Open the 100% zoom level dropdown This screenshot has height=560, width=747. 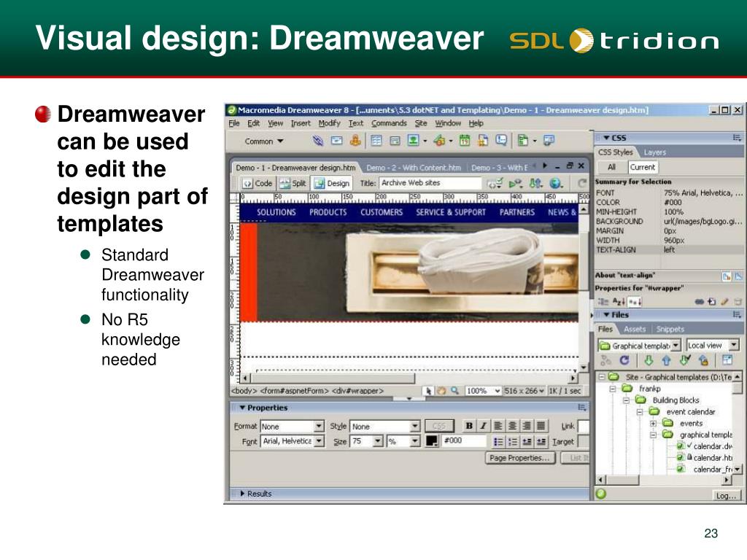click(x=483, y=391)
